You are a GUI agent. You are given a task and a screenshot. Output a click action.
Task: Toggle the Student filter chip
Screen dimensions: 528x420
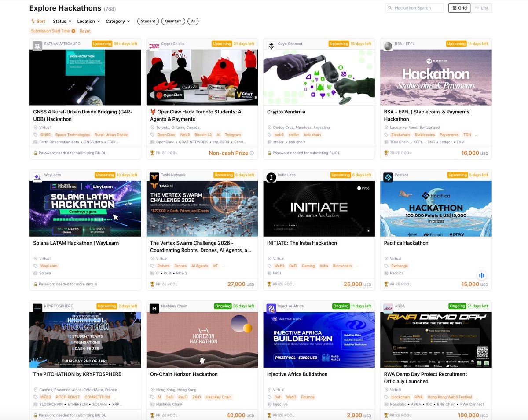click(x=148, y=21)
